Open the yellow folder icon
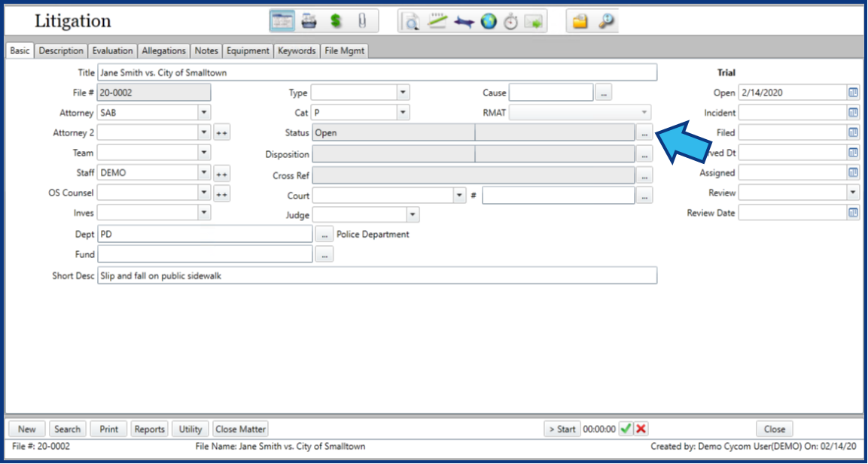 point(580,22)
